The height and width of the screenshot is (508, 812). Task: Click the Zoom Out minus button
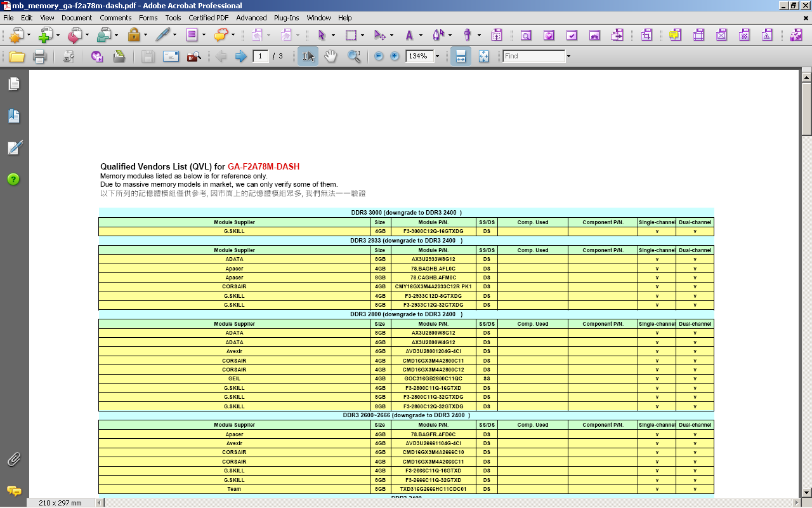(x=379, y=57)
